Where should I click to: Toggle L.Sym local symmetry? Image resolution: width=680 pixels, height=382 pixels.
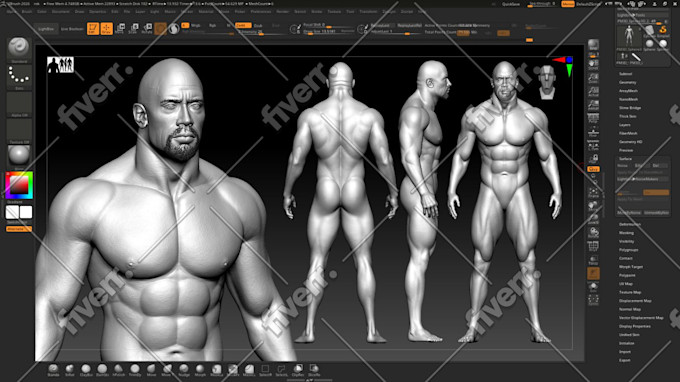pos(593,145)
